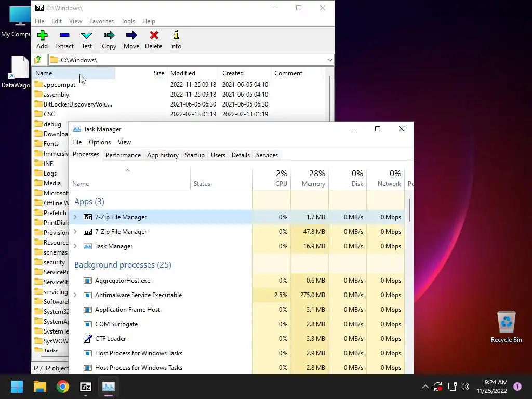Switch to the App history tab
The height and width of the screenshot is (399, 532).
(x=163, y=155)
